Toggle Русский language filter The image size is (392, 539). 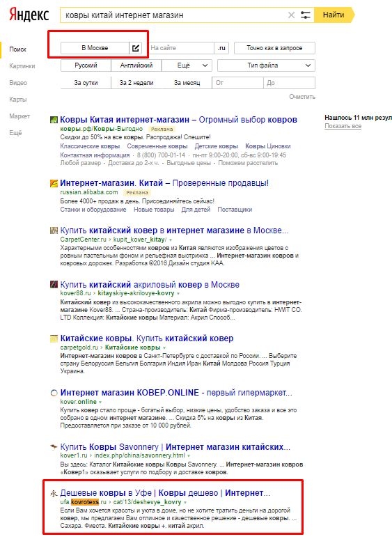coord(86,65)
